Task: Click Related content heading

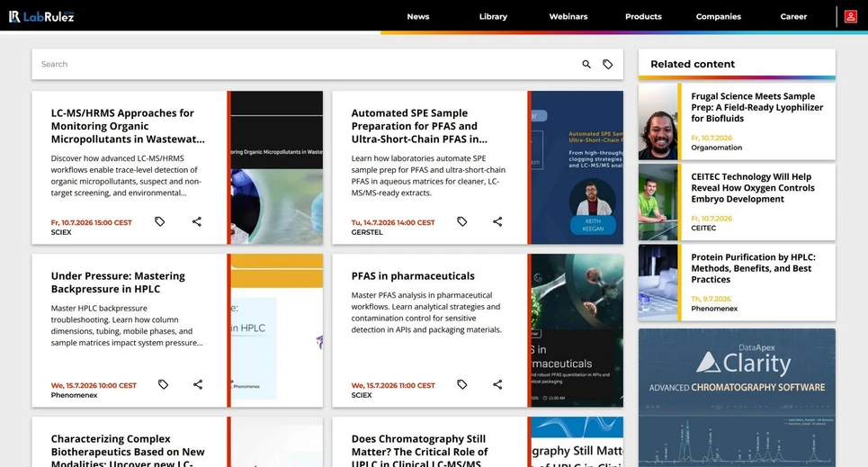Action: 693,64
